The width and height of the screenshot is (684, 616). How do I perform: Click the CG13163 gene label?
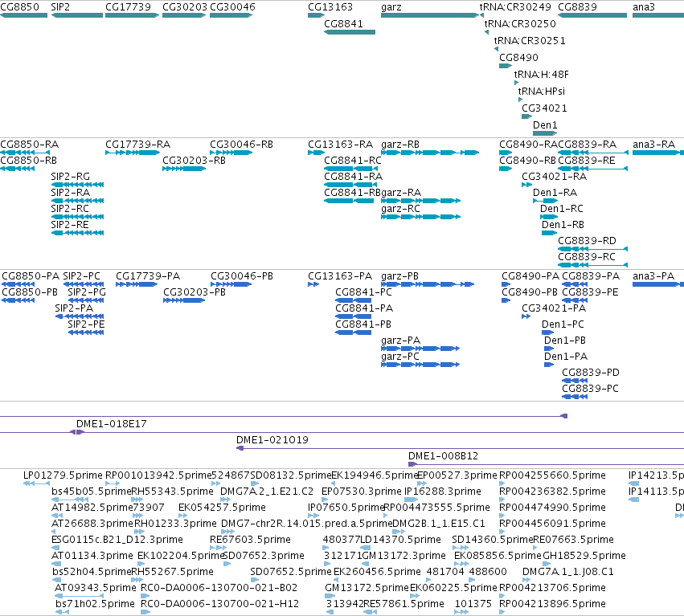point(330,7)
